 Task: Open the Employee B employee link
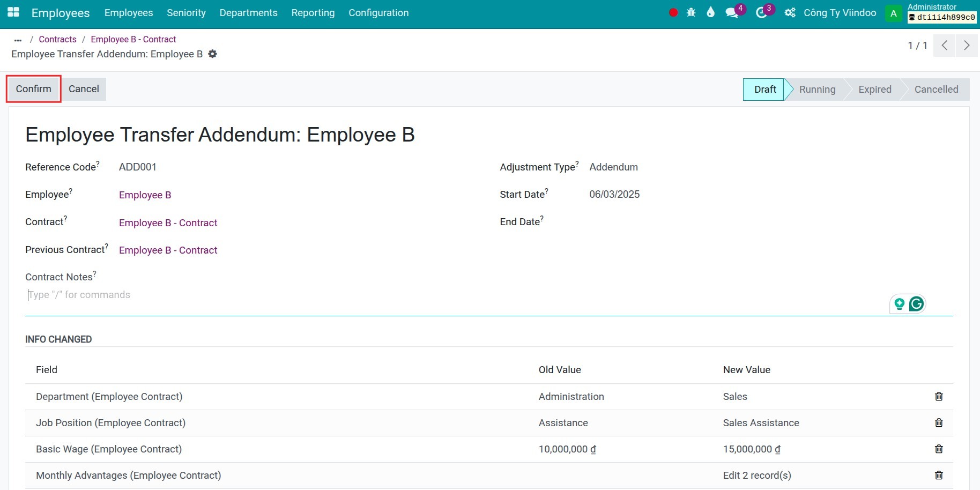[145, 195]
